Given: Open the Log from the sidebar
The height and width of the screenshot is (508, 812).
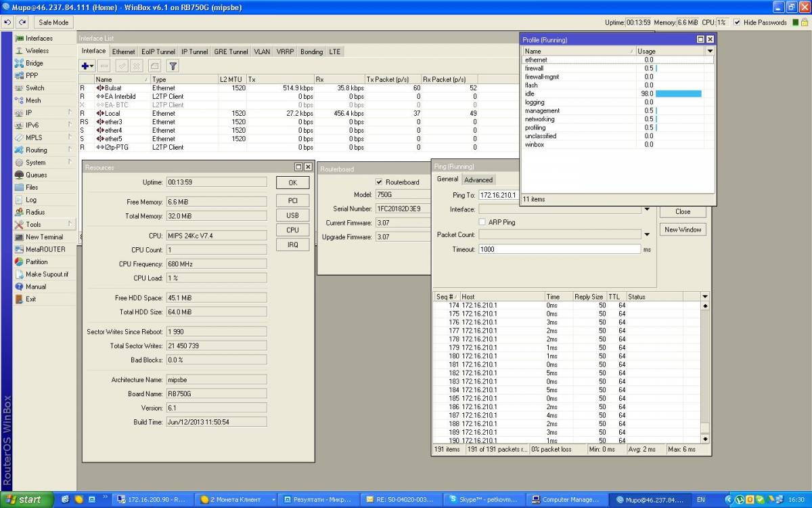Looking at the screenshot, I should click(x=31, y=200).
